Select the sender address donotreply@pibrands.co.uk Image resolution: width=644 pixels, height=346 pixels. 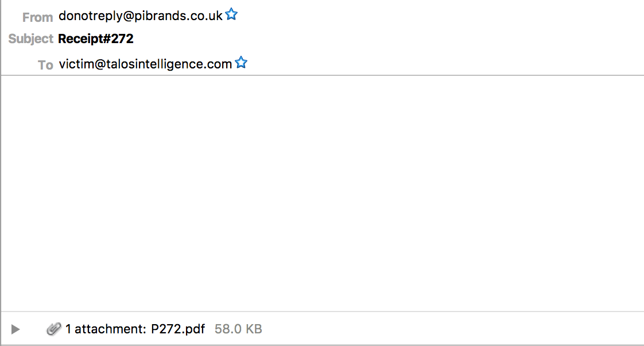[x=141, y=16]
